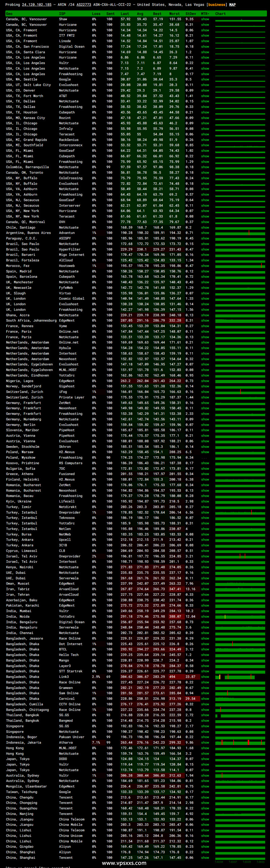Image resolution: width=270 pixels, height=868 pixels.
Task: Select 'USA, UT, Salt Lake City' geo cell
Action: point(28,85)
